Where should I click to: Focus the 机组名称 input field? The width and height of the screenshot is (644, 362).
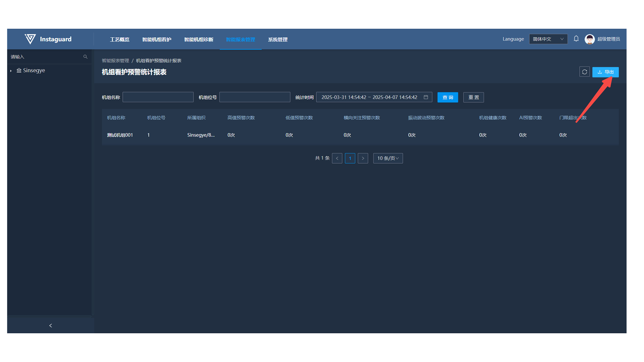(x=158, y=97)
